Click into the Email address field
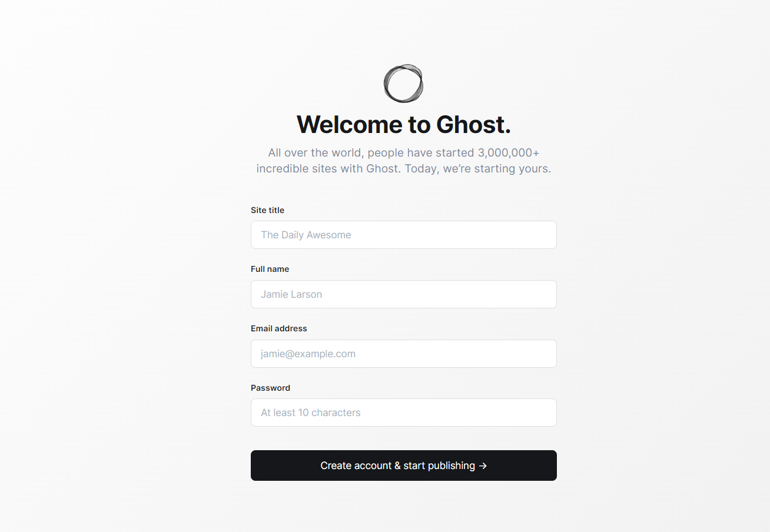This screenshot has width=770, height=532. [404, 354]
